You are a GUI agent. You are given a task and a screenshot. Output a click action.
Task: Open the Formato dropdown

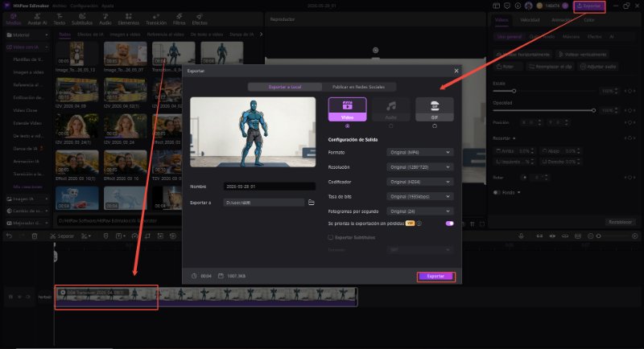(419, 152)
